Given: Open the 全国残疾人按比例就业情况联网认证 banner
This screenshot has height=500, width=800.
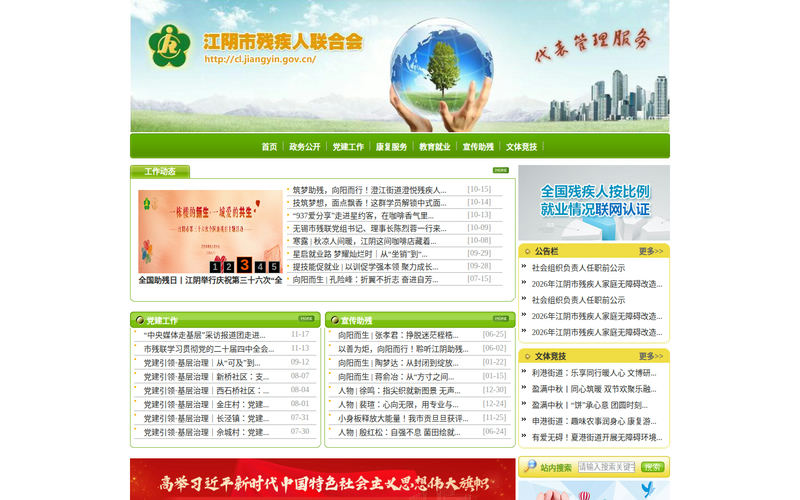Looking at the screenshot, I should pos(594,203).
